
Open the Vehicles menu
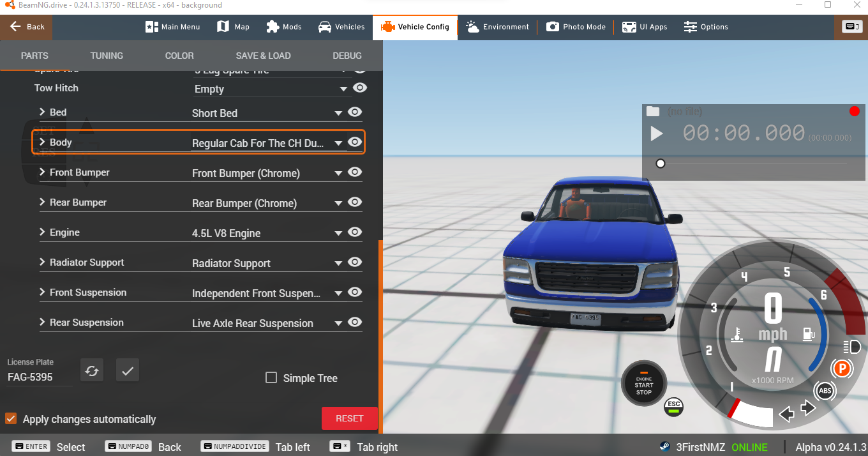[x=341, y=27]
